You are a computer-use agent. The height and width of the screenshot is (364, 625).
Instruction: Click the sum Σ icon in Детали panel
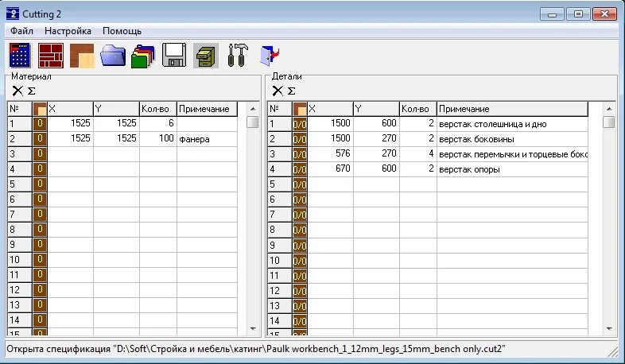click(x=291, y=91)
